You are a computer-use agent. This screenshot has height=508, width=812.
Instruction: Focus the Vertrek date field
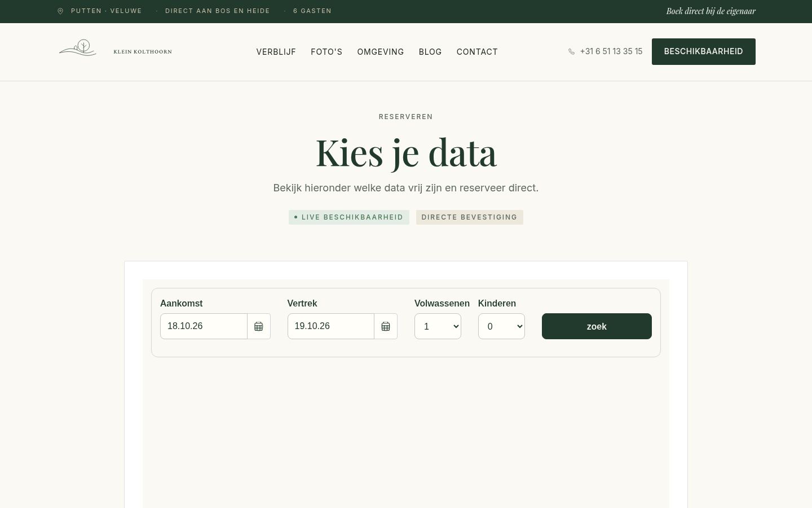pyautogui.click(x=331, y=326)
